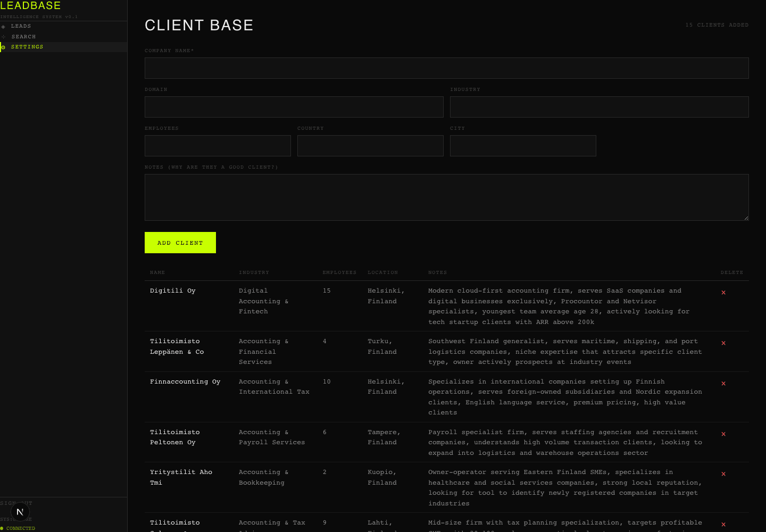Click the Search crosshair icon
Image resolution: width=766 pixels, height=532 pixels.
pyautogui.click(x=3, y=37)
